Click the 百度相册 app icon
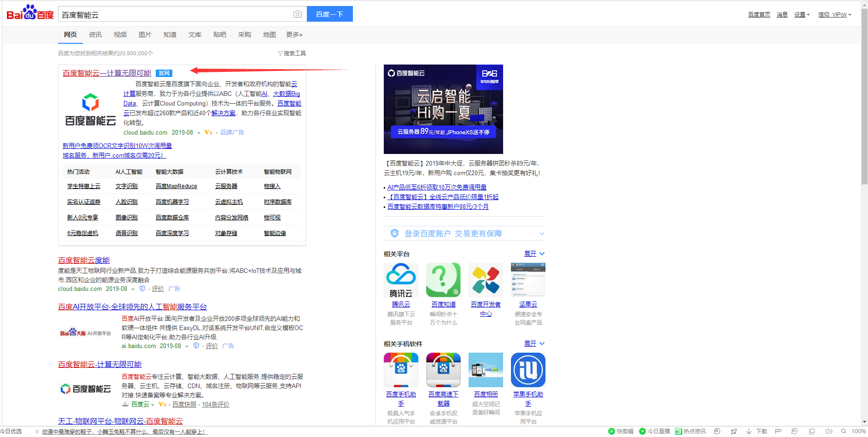The height and width of the screenshot is (437, 868). tap(486, 370)
